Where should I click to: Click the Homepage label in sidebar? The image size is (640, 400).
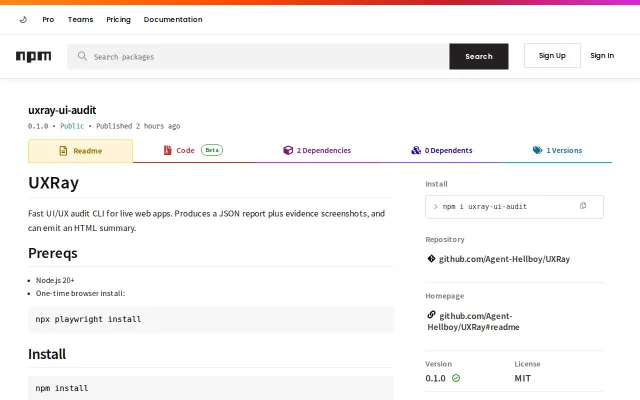click(x=444, y=296)
